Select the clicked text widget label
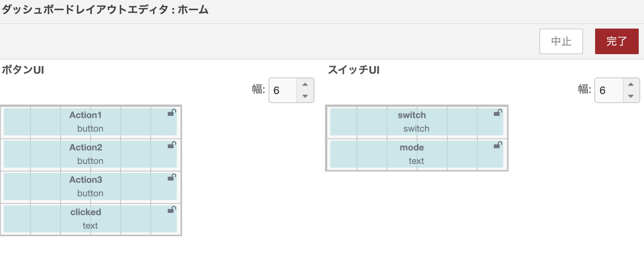This screenshot has width=644, height=255. pos(85,212)
